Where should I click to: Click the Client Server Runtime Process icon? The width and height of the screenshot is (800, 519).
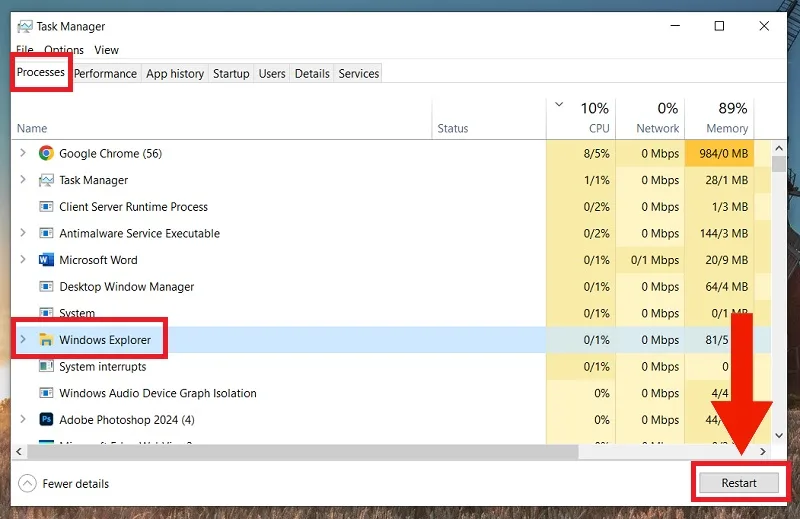tap(46, 207)
